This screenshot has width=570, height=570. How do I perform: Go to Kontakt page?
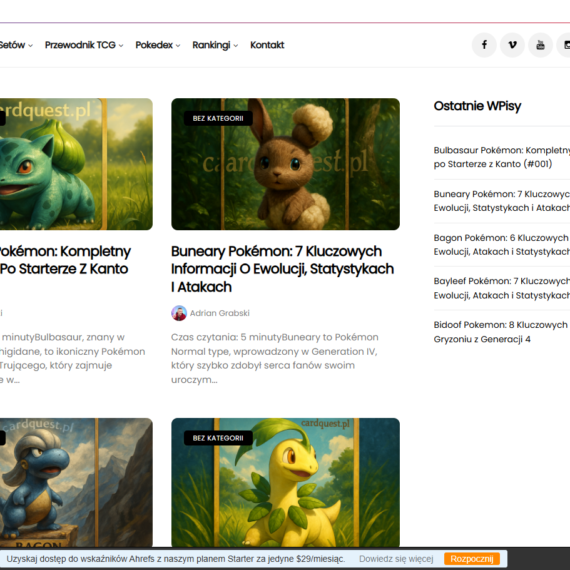pos(267,45)
